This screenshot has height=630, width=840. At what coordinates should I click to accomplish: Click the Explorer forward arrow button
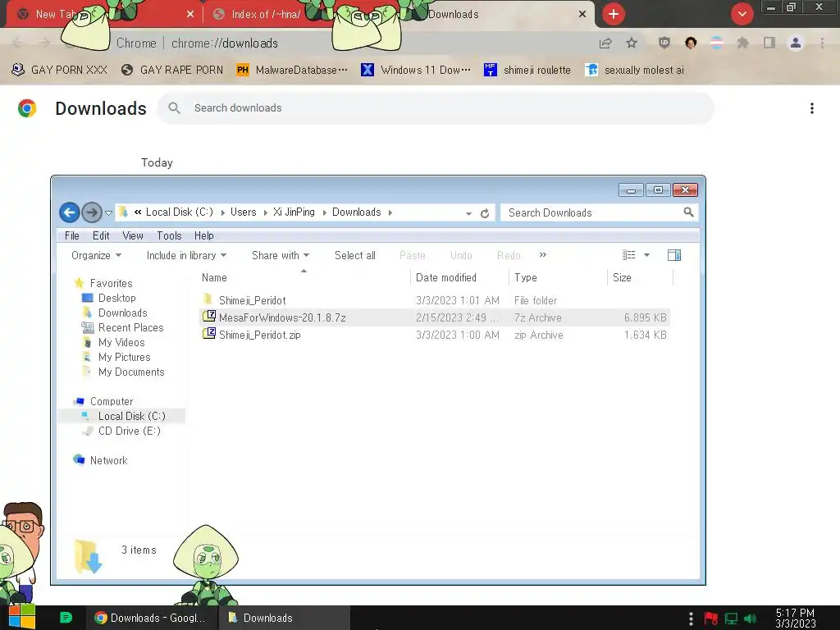click(92, 212)
